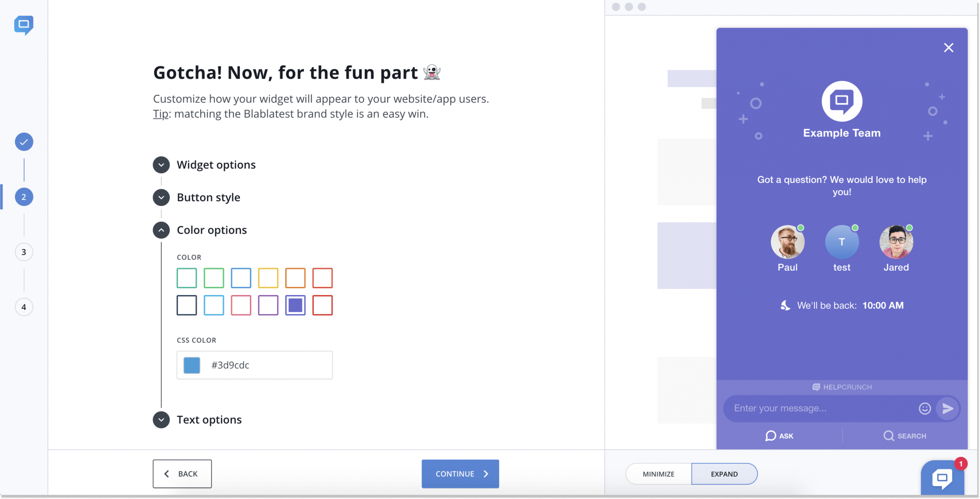Image resolution: width=980 pixels, height=499 pixels.
Task: Select the black outline color option
Action: [187, 305]
